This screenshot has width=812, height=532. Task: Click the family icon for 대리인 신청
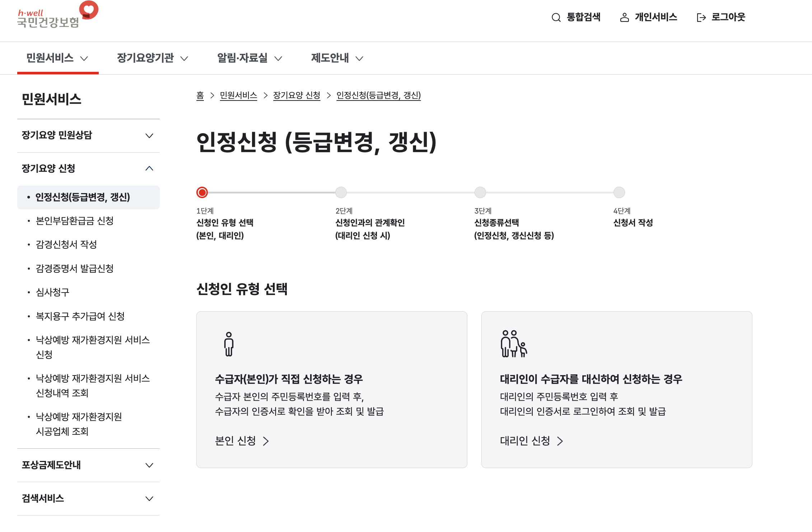pos(514,344)
